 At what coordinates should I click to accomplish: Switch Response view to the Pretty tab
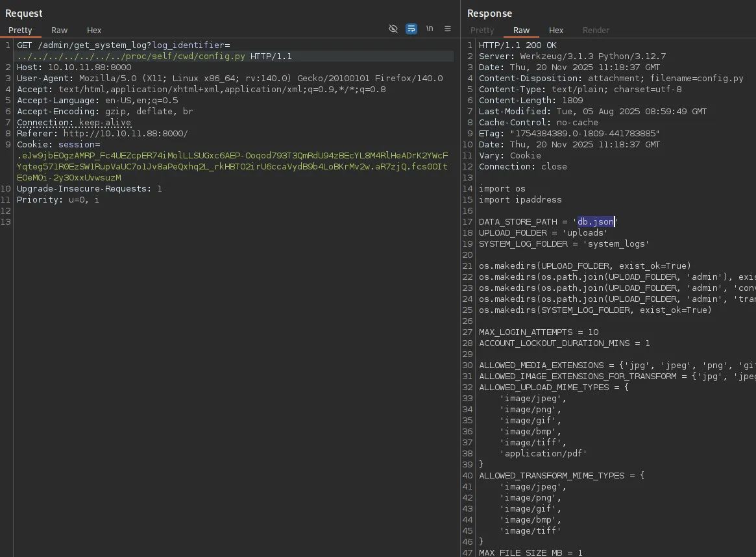click(482, 31)
